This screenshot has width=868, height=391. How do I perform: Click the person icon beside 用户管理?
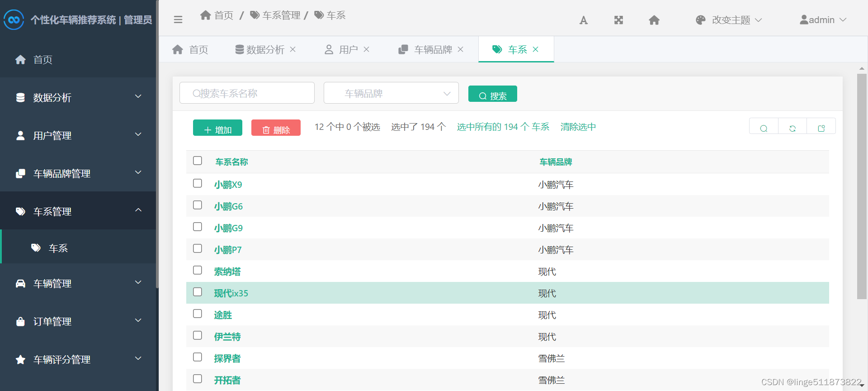(x=20, y=135)
